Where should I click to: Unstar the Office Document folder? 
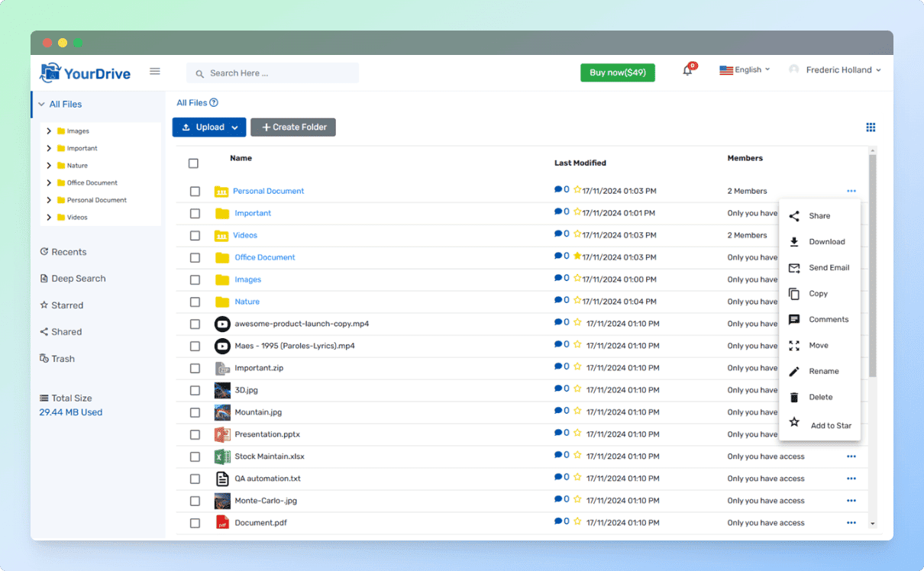(x=577, y=256)
